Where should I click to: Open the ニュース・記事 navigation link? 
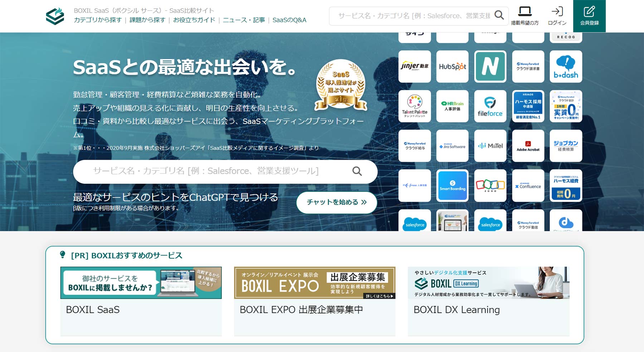pyautogui.click(x=244, y=20)
